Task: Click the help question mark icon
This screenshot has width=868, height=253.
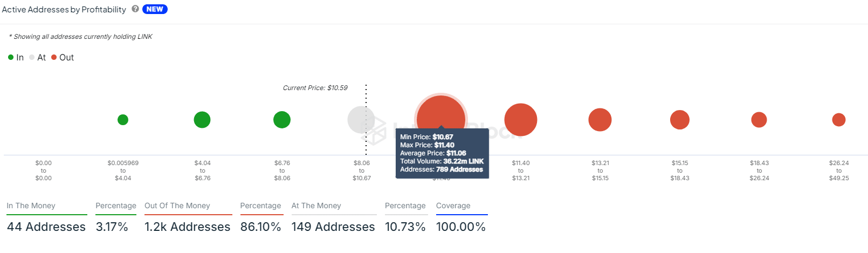Action: click(x=135, y=9)
